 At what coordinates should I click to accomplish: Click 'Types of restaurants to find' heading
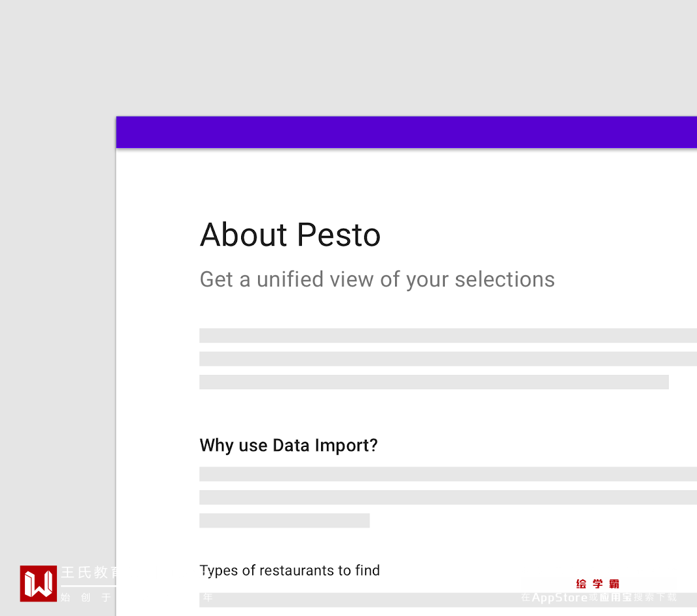click(290, 570)
